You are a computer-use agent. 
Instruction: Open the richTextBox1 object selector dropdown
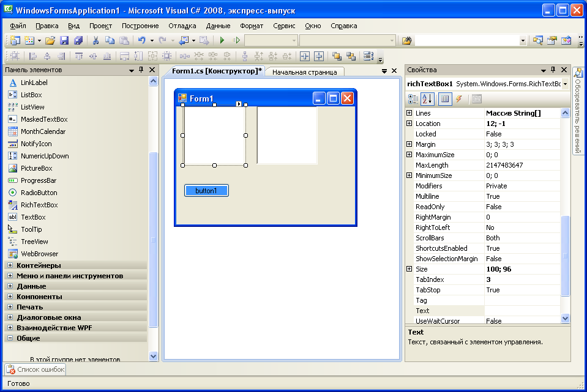[x=566, y=84]
